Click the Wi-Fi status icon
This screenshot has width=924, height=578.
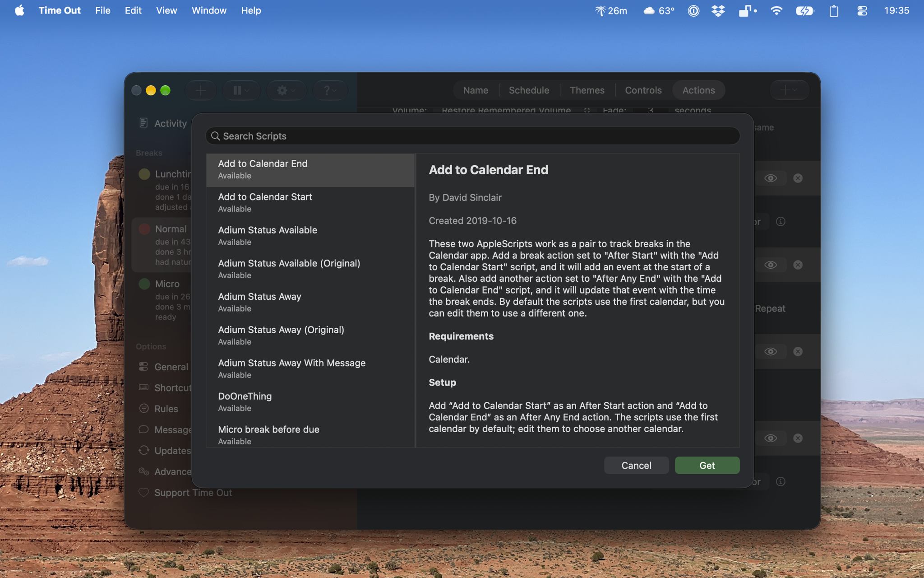click(776, 10)
